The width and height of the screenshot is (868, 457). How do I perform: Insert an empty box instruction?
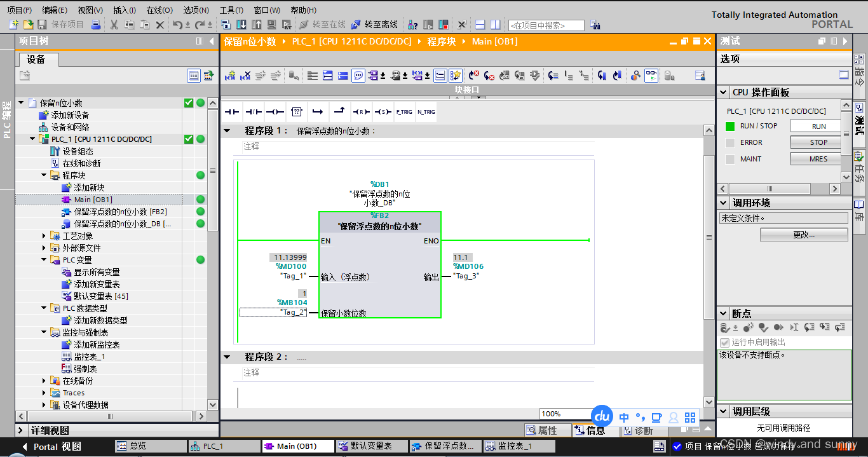click(x=296, y=112)
